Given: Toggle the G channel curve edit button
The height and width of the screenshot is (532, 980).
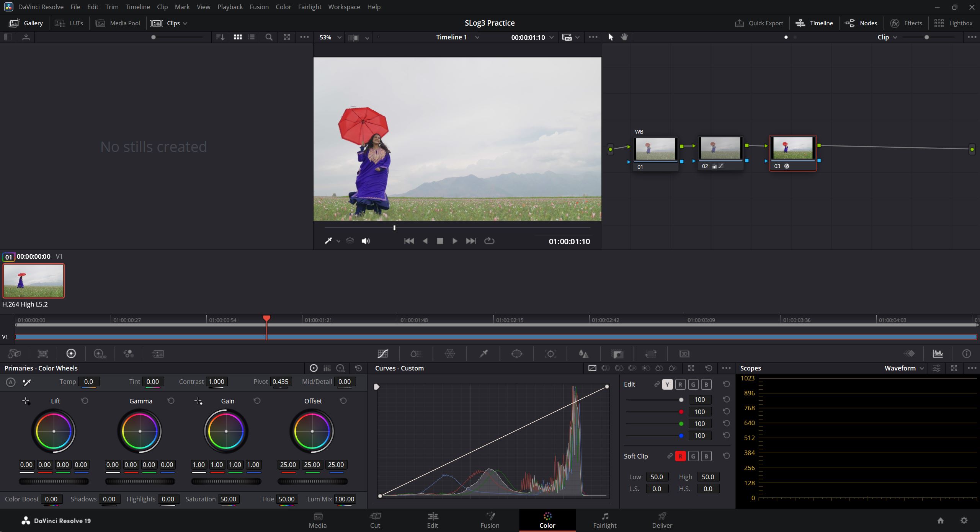Looking at the screenshot, I should click(693, 384).
